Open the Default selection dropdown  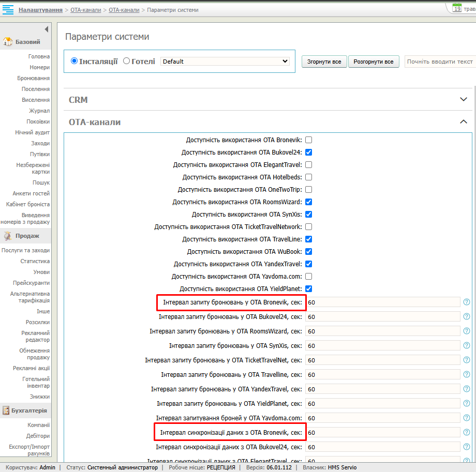pos(225,62)
